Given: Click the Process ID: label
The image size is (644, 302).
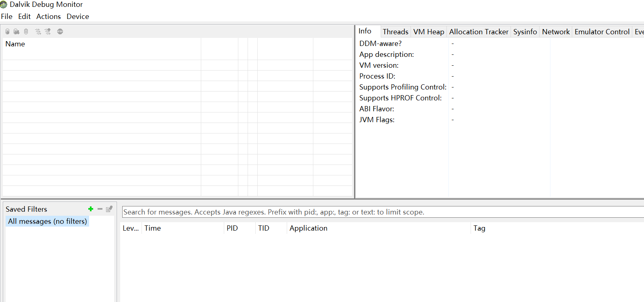Looking at the screenshot, I should click(377, 76).
